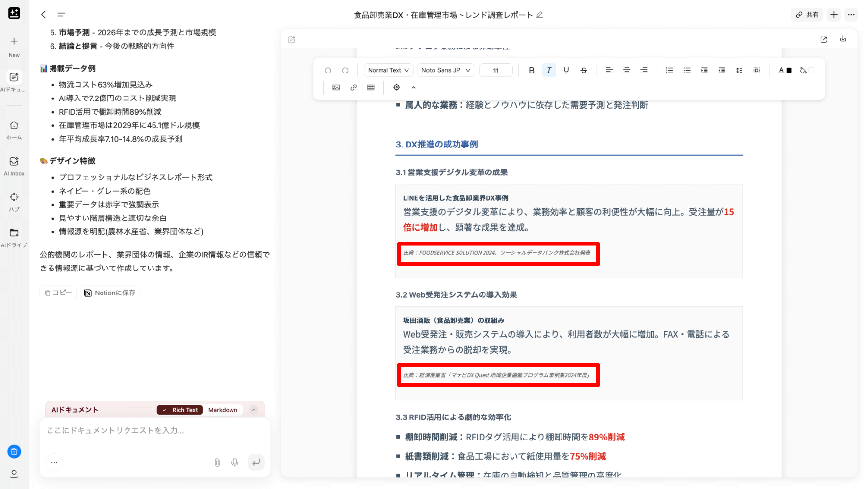This screenshot has width=868, height=489.
Task: Toggle strikethrough formatting
Action: pos(584,71)
